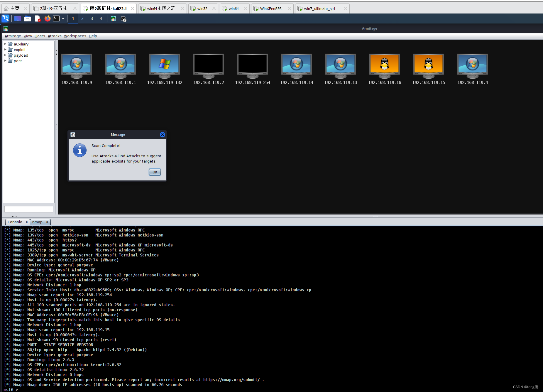Screen dimensions: 543x392
Task: Select Windows XP host 192.168.119.132
Action: point(165,66)
